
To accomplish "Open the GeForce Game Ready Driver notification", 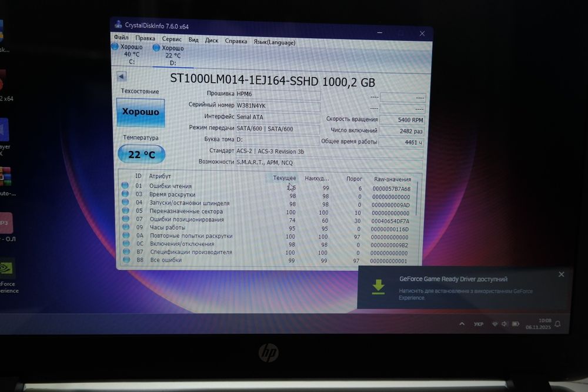I will (465, 288).
